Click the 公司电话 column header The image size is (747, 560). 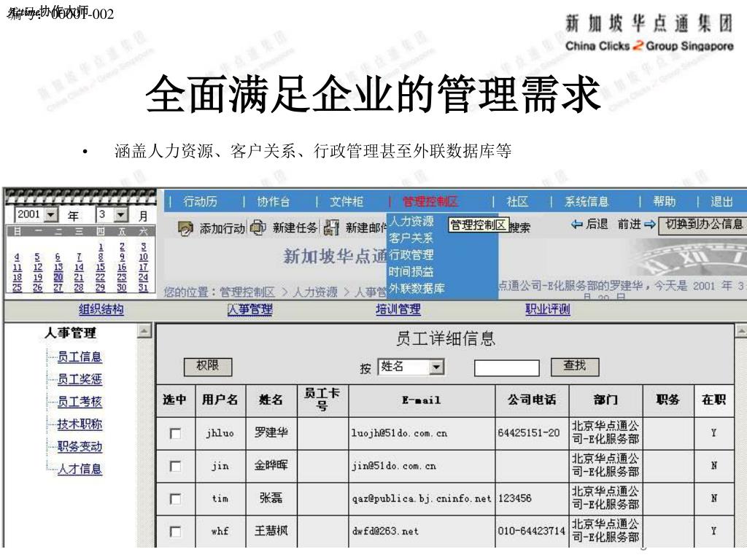click(x=532, y=400)
